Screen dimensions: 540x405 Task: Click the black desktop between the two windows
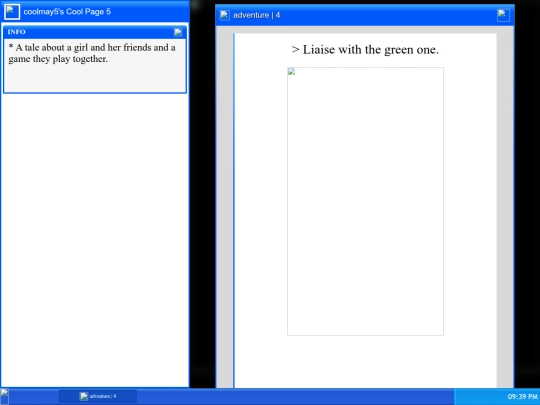202,207
